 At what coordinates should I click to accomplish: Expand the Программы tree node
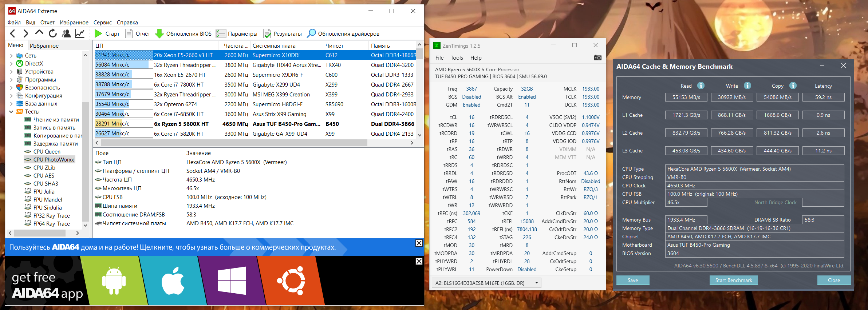(x=11, y=80)
